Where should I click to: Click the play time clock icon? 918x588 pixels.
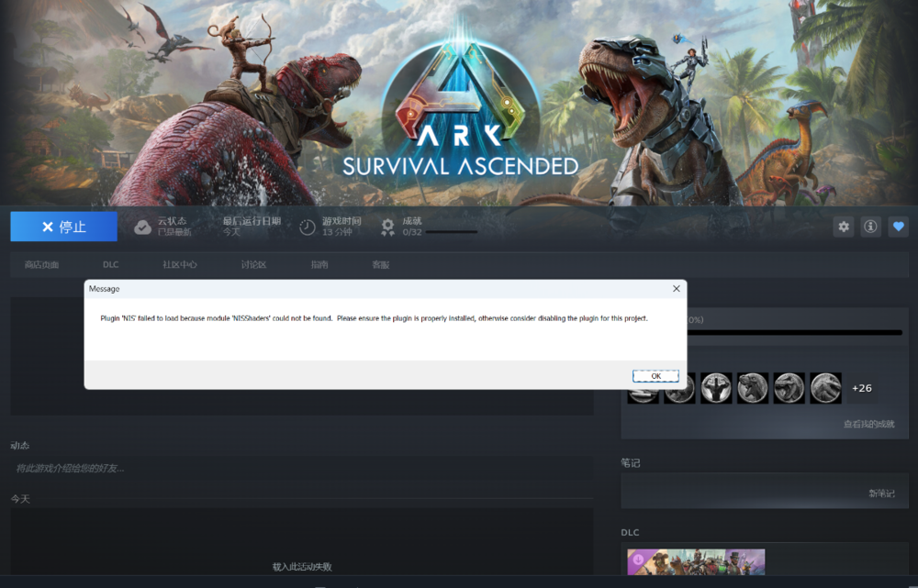click(x=308, y=227)
